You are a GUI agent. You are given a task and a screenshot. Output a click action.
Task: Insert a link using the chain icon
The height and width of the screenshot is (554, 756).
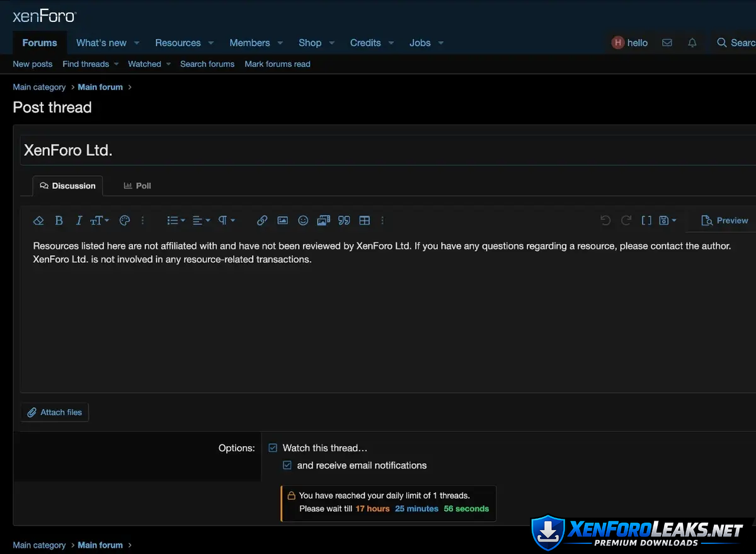[x=262, y=221]
